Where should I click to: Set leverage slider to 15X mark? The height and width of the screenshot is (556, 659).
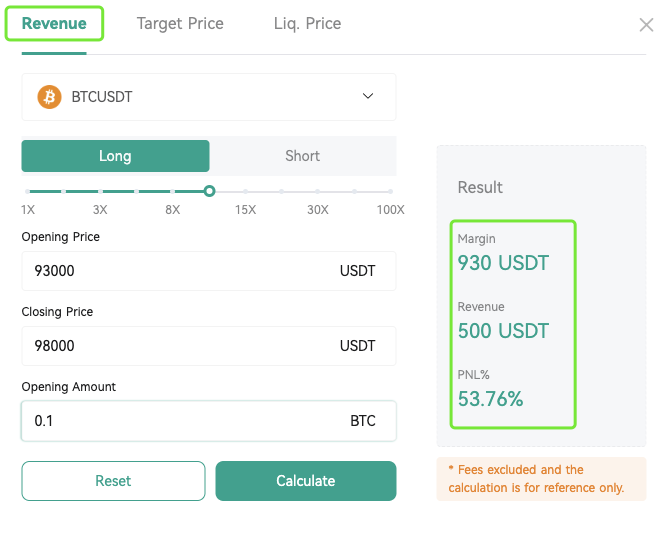coord(245,192)
